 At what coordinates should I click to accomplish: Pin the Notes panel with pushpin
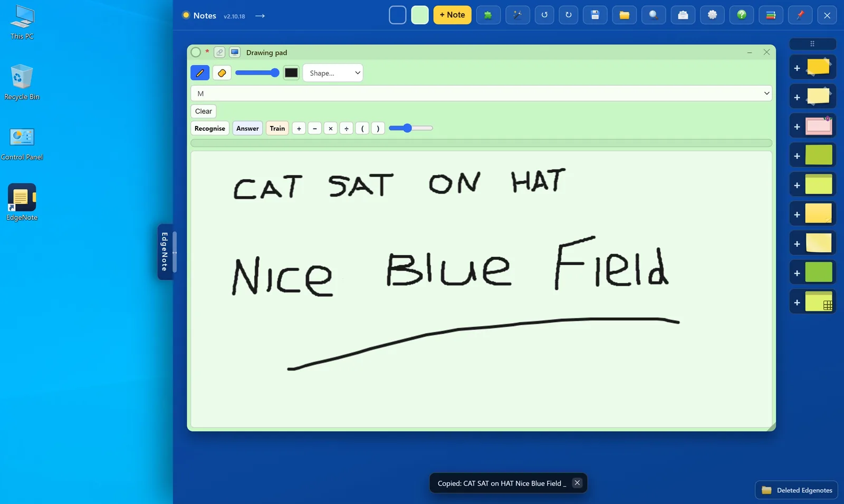coord(800,15)
